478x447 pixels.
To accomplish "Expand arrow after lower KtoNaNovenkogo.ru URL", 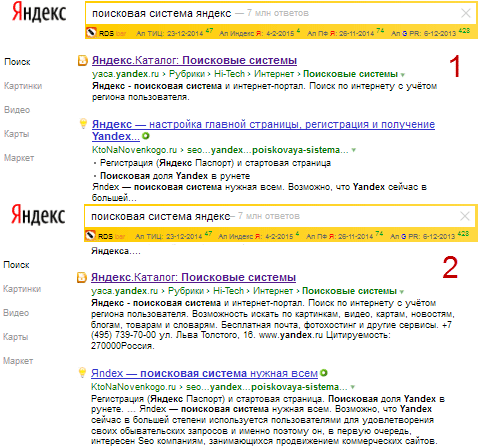I will 353,387.
